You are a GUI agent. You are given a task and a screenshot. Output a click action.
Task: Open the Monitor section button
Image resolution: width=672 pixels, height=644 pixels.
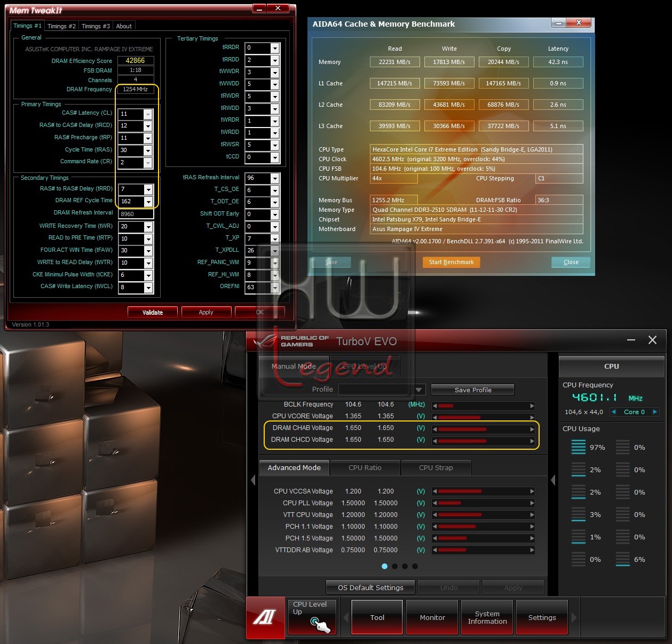432,617
